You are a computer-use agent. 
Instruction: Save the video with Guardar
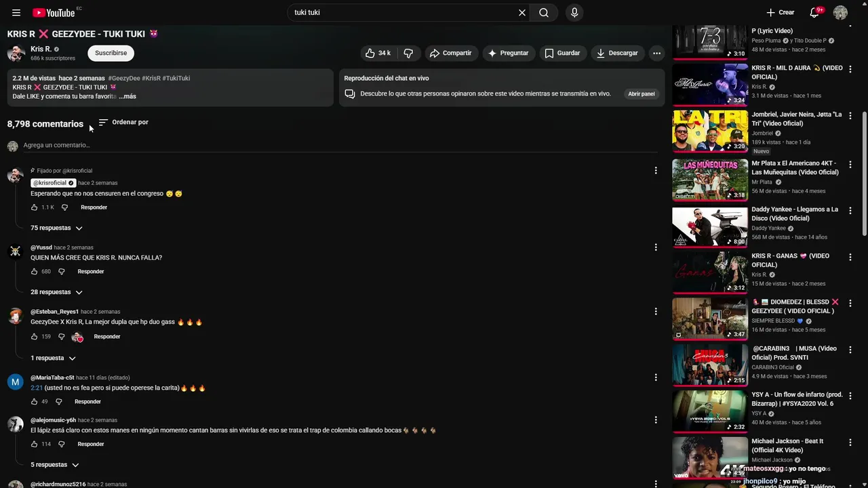pos(563,53)
